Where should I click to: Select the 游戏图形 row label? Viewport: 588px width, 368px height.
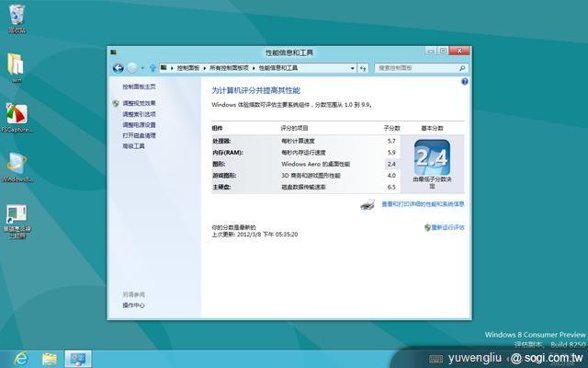click(x=224, y=176)
